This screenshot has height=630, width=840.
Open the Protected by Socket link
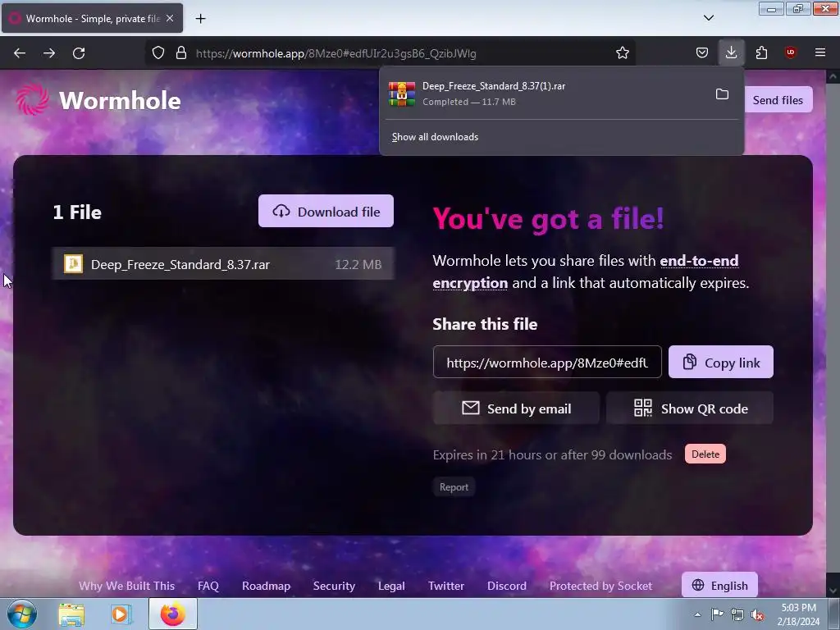click(601, 586)
